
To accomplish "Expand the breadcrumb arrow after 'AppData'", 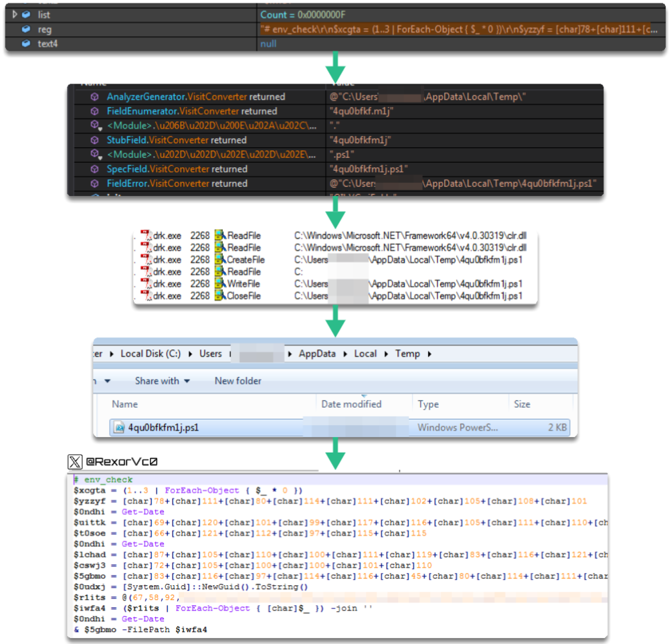I will pos(345,354).
